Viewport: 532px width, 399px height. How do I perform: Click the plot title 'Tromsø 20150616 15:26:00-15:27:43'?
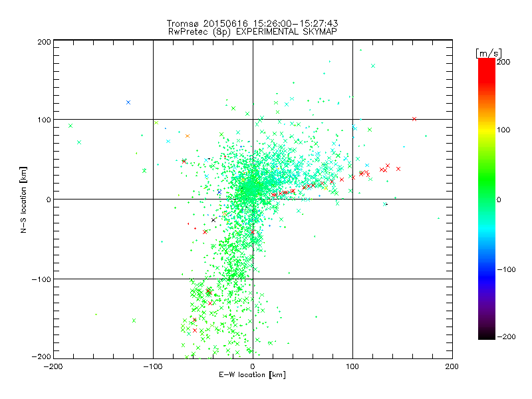pyautogui.click(x=252, y=23)
